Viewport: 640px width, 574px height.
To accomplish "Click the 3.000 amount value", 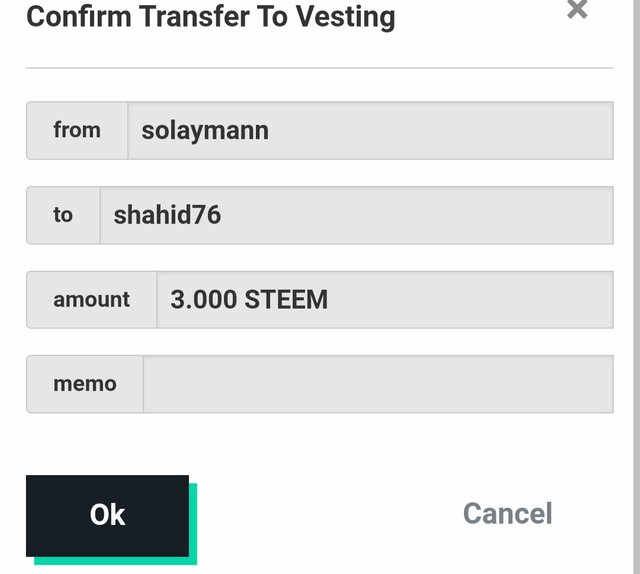I will (204, 300).
